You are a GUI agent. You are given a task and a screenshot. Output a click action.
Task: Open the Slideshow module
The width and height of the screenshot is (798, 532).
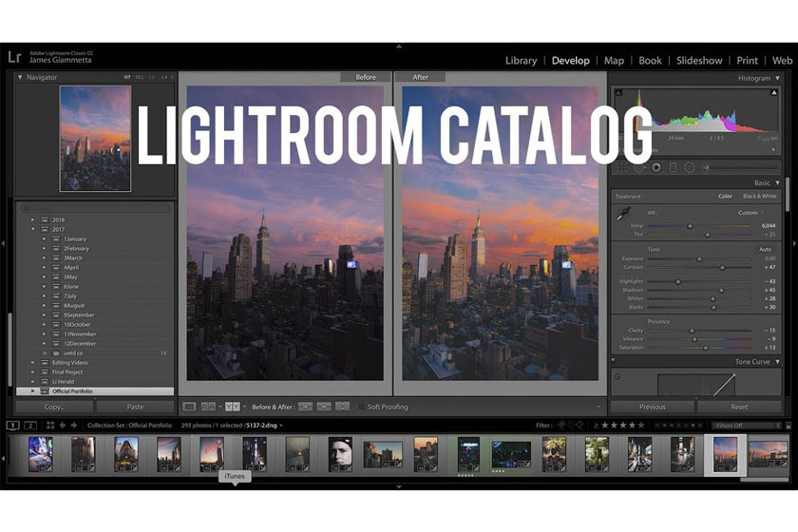[x=699, y=61]
